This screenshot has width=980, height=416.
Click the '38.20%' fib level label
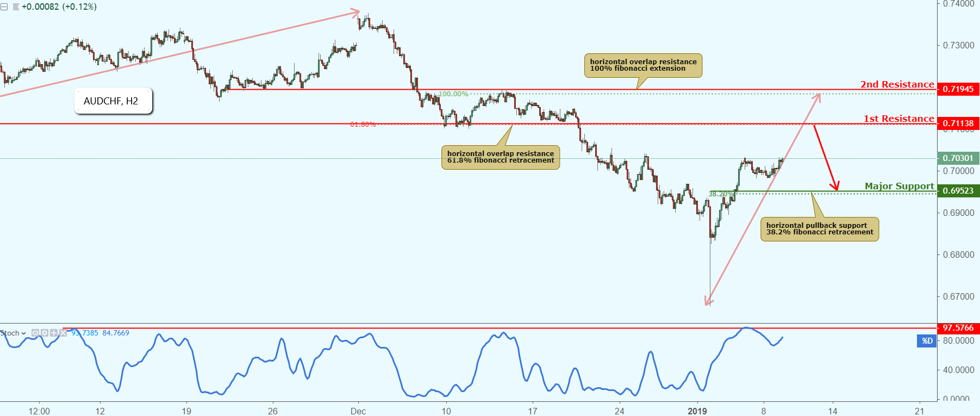tap(721, 194)
